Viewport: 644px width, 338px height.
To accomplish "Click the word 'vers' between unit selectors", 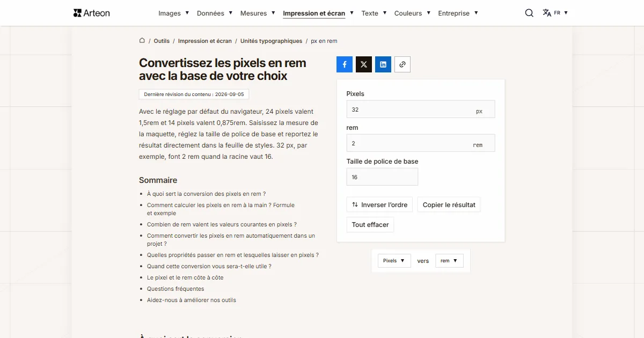I will 423,261.
